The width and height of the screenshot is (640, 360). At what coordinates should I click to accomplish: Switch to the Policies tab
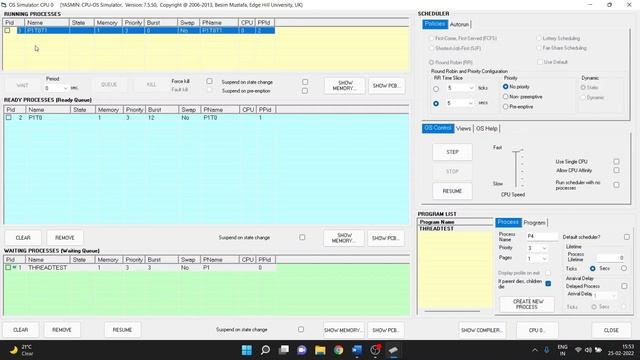pos(435,24)
